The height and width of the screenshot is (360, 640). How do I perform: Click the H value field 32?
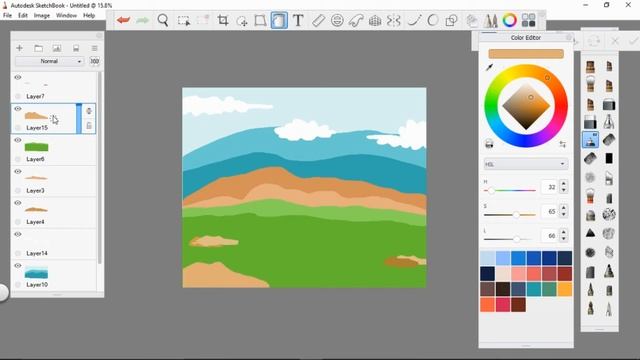click(549, 187)
